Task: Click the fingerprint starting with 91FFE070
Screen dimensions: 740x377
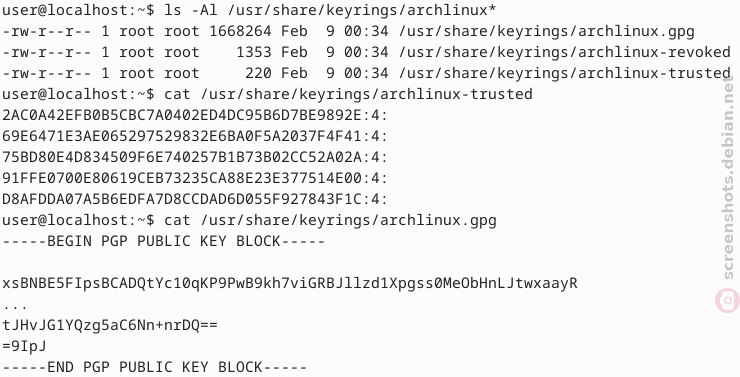Action: [x=194, y=178]
